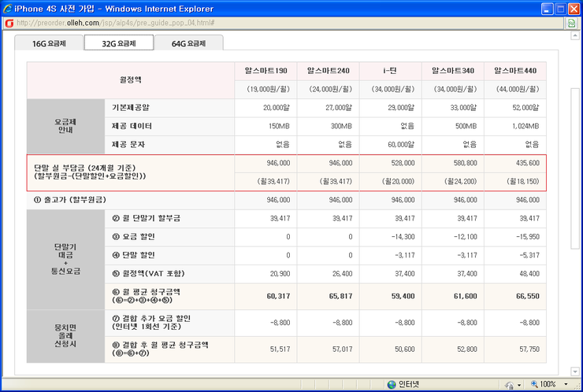Click the Internet Explorer logo in title bar
Screen dimensions: 583x392
(x=9, y=8)
